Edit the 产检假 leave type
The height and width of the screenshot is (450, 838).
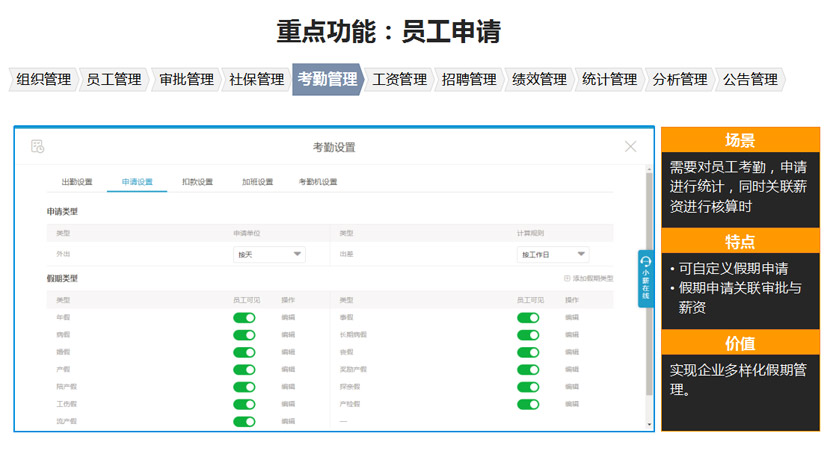point(571,404)
